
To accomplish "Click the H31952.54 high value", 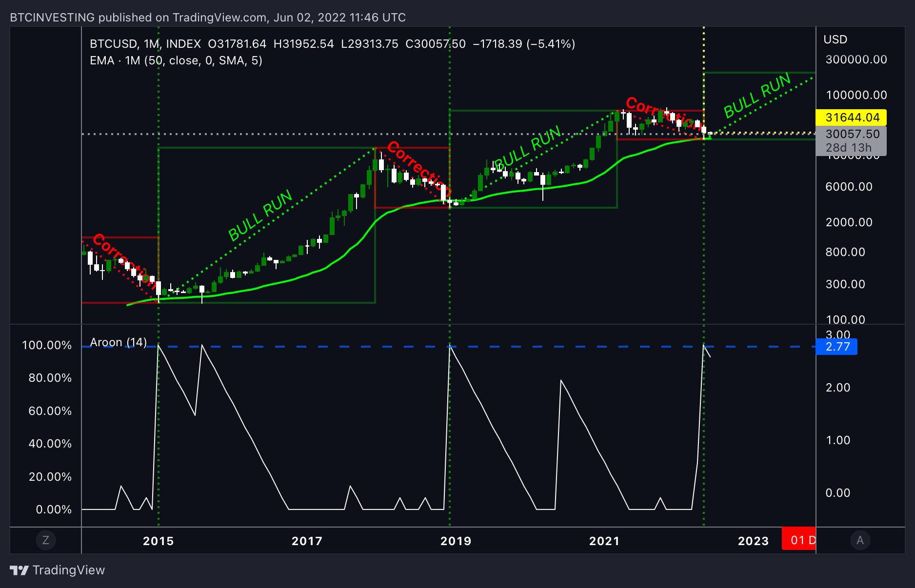I will [303, 44].
